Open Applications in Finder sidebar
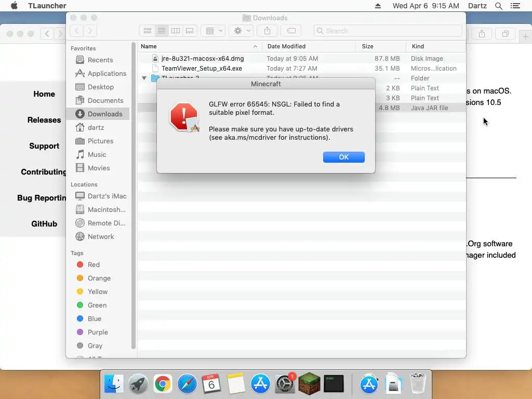Viewport: 532px width, 399px height. (101, 74)
